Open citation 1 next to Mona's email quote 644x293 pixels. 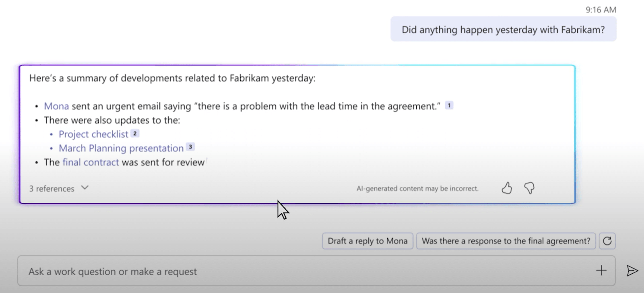click(450, 105)
